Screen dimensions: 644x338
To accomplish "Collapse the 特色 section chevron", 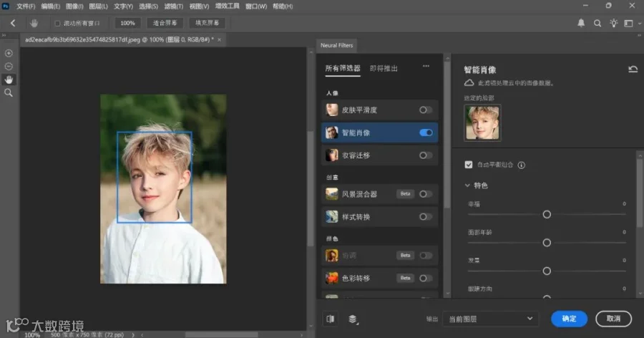I will [467, 185].
